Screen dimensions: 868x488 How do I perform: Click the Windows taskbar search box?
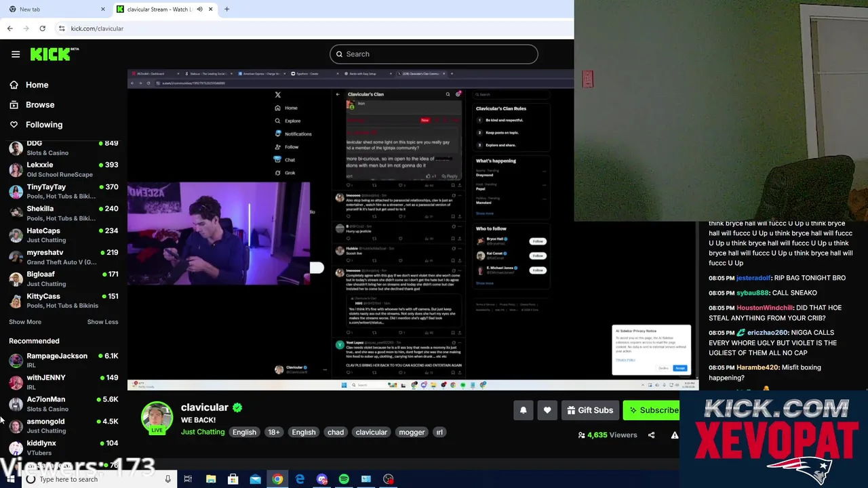[x=98, y=479]
